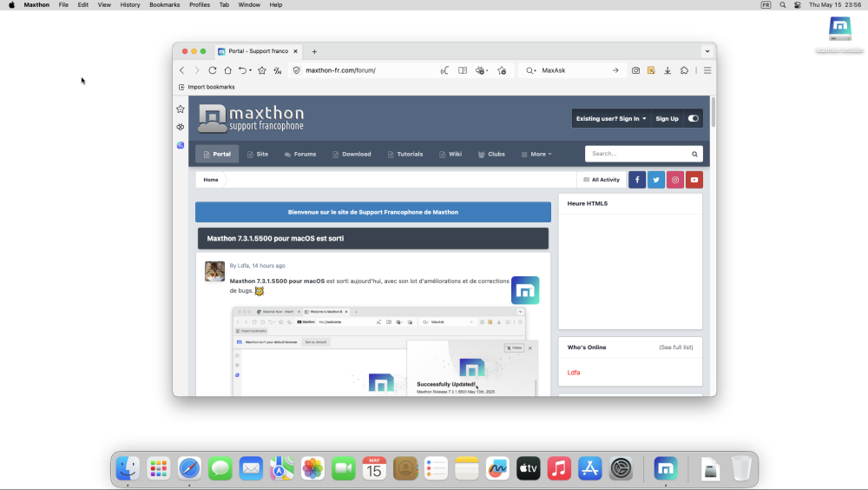
Task: Click the Sign Up button
Action: [x=667, y=119]
